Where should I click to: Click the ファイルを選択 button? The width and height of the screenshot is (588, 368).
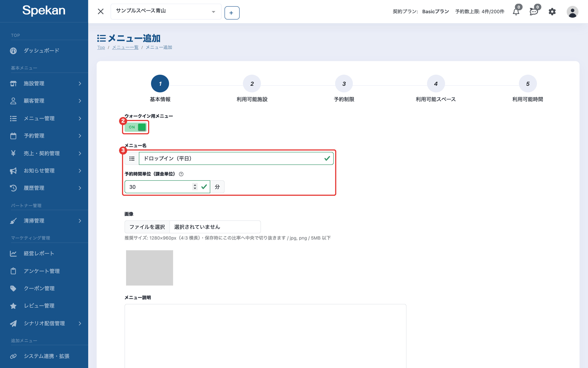pos(147,227)
